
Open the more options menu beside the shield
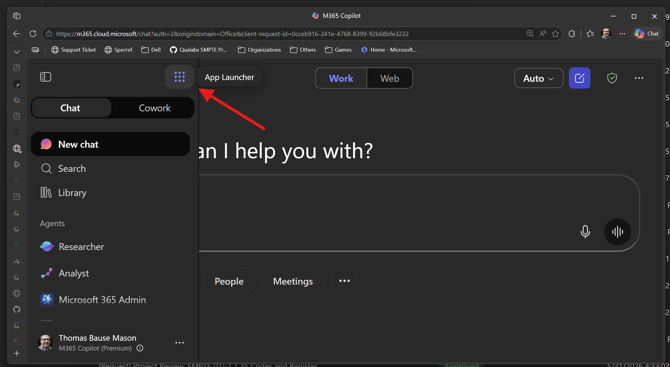(x=639, y=78)
